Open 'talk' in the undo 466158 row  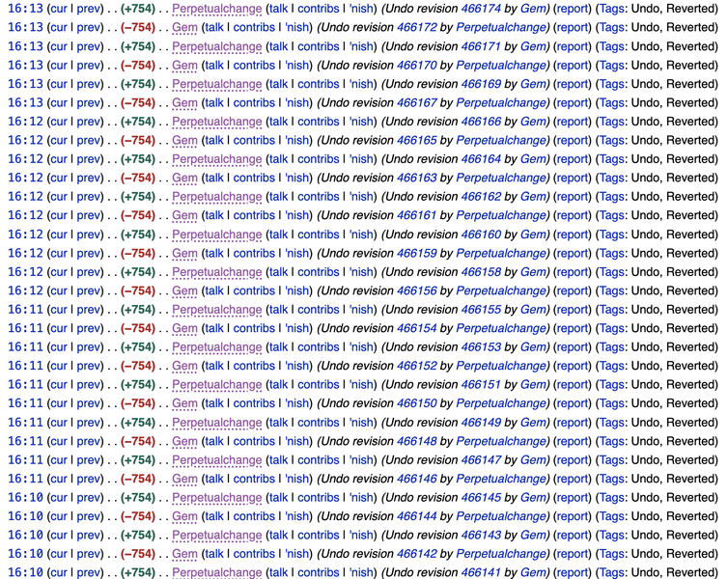(279, 272)
